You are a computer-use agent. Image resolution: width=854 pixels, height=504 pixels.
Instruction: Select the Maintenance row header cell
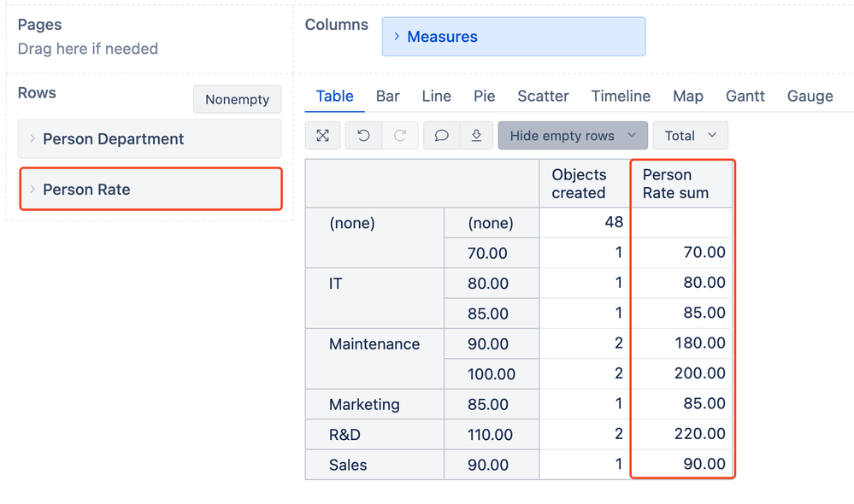(374, 344)
